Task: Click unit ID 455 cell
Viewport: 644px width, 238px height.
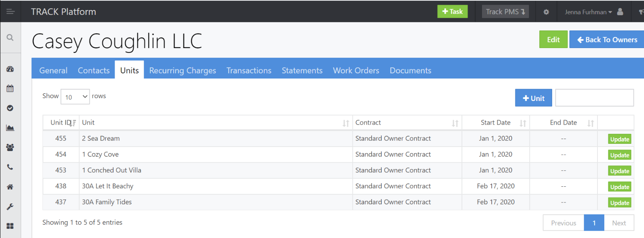Action: point(61,138)
